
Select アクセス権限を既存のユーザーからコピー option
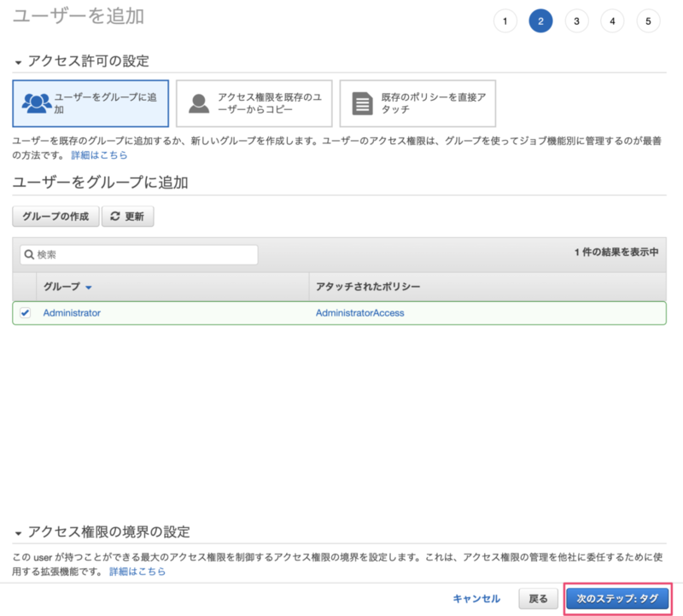(x=254, y=103)
